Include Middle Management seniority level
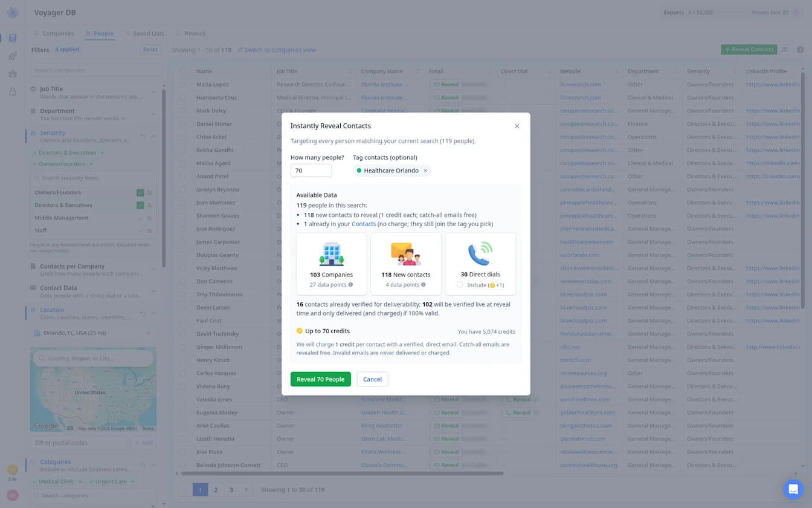Screen dimensions: 812x508 [140, 218]
